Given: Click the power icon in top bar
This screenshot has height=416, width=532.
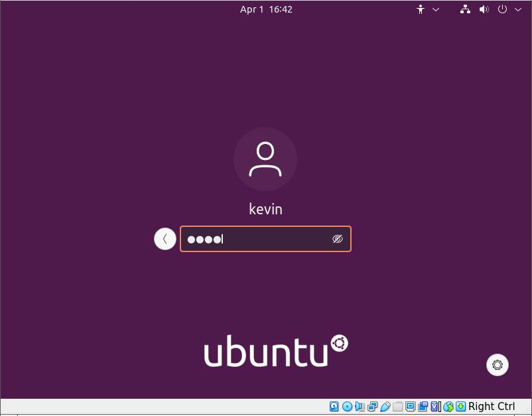Looking at the screenshot, I should (502, 9).
